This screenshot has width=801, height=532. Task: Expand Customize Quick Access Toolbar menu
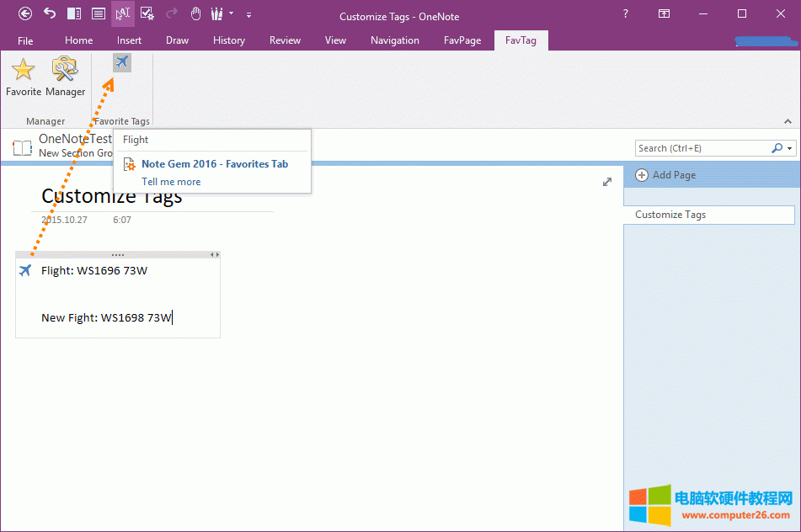coord(249,14)
